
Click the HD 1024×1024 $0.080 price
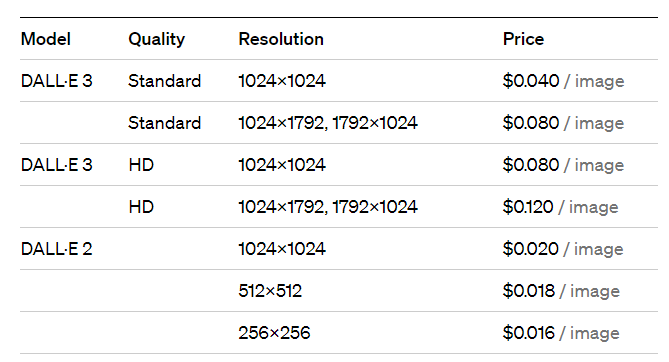point(563,165)
